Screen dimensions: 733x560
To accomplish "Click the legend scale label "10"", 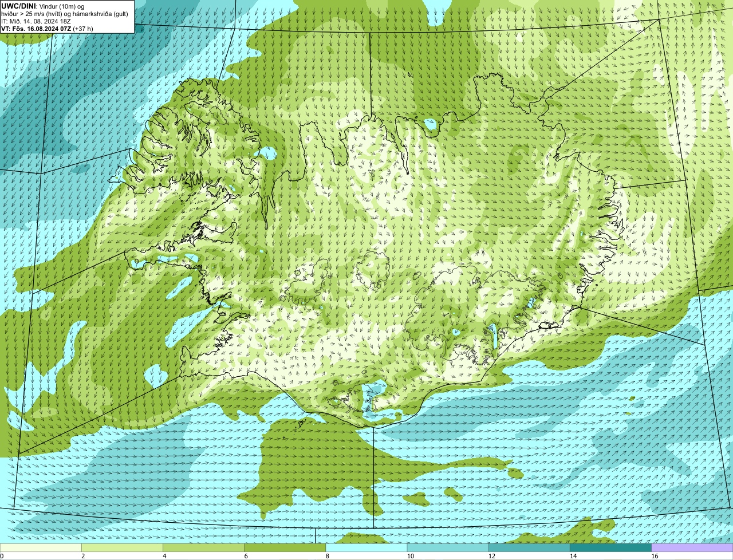I will pos(411,556).
